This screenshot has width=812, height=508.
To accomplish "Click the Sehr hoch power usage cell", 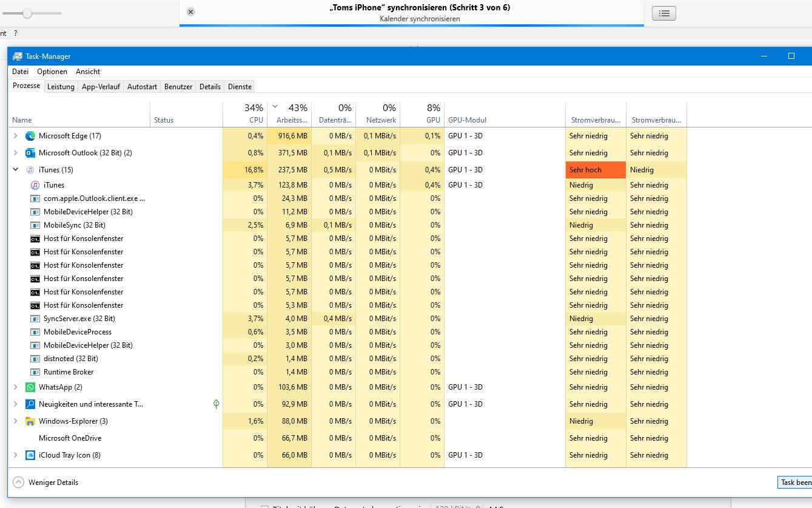I will click(x=596, y=170).
